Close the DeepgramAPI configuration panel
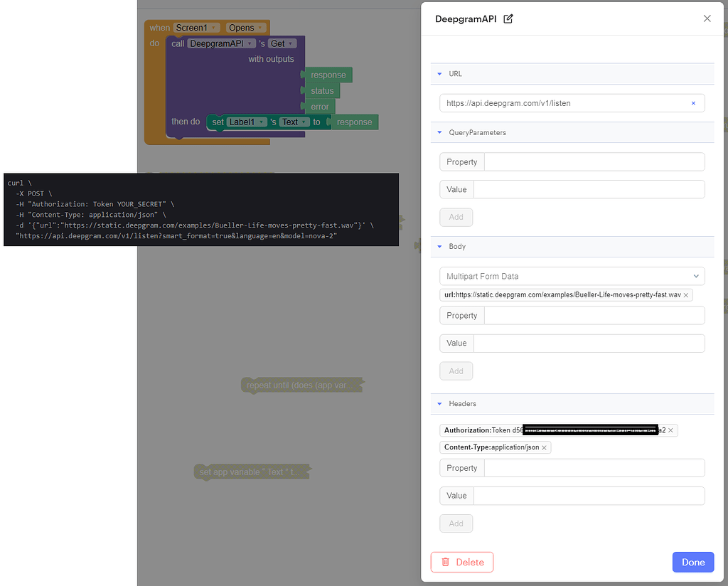This screenshot has height=586, width=728. tap(707, 18)
